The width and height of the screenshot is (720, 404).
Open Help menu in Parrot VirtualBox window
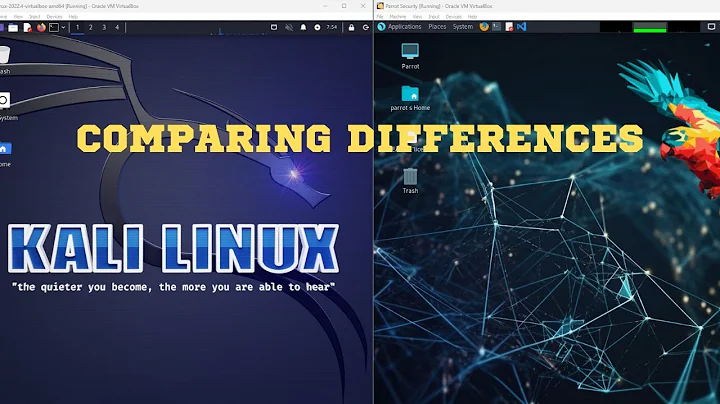[x=472, y=17]
